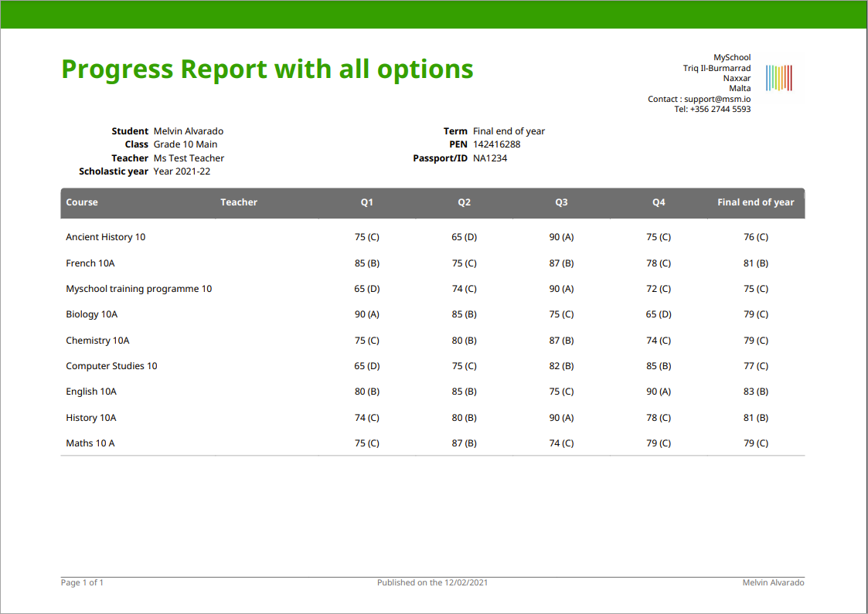Click the Course column header
Image resolution: width=868 pixels, height=614 pixels.
click(82, 202)
